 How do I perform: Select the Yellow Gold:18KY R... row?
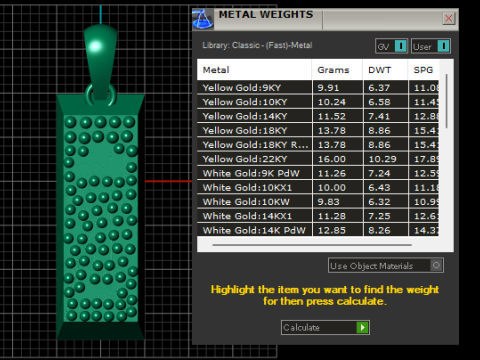318,145
